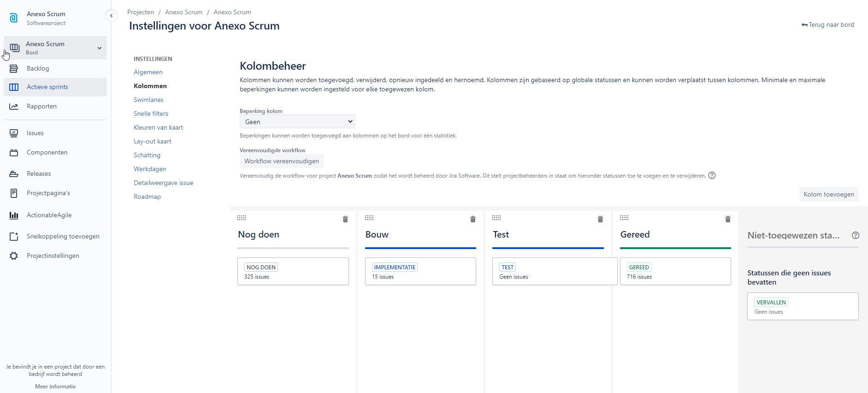
Task: Click the Projecten breadcrumb link
Action: pos(141,12)
